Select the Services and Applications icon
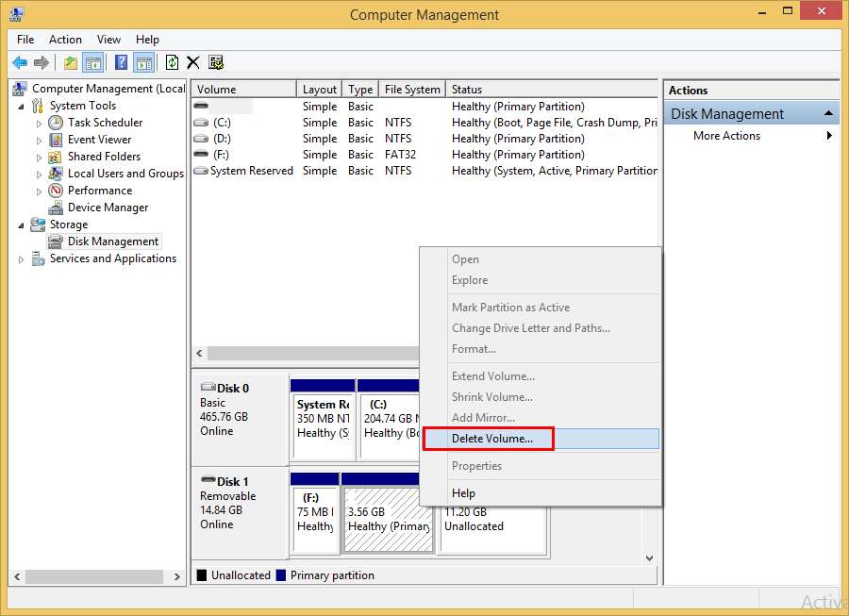 38,258
